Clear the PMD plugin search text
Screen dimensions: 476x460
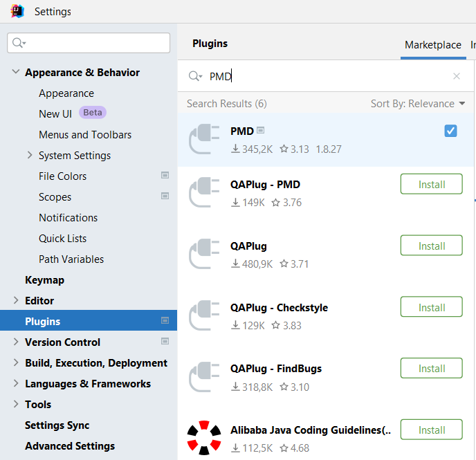tap(456, 76)
